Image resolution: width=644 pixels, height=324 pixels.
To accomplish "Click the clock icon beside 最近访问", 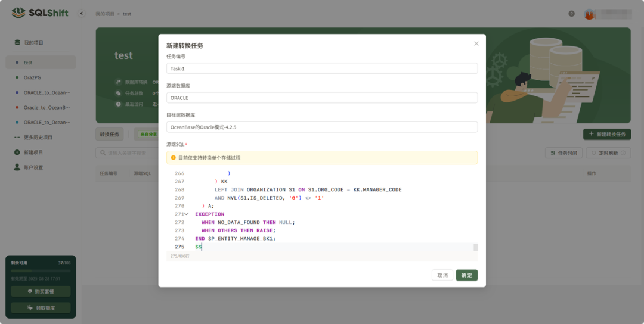I will point(118,104).
